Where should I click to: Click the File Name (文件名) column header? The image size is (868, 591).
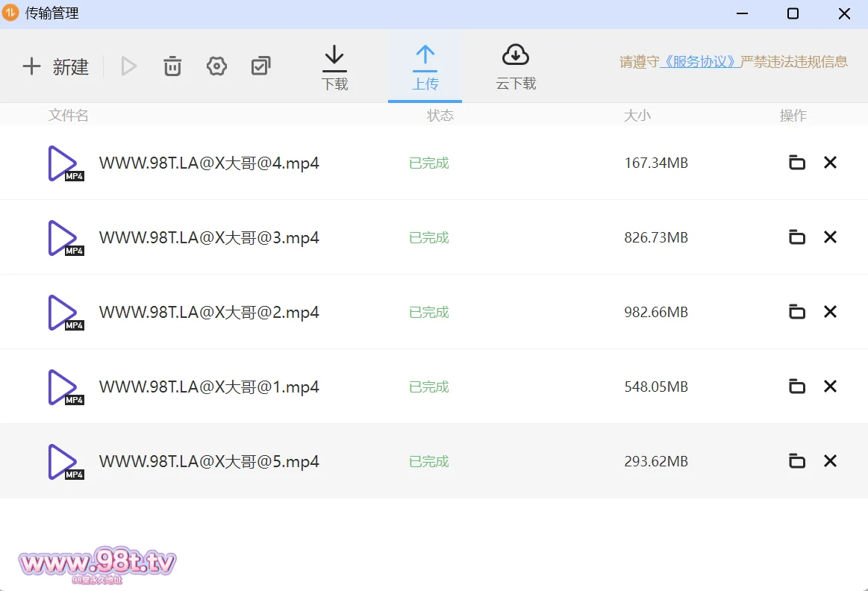[x=69, y=116]
